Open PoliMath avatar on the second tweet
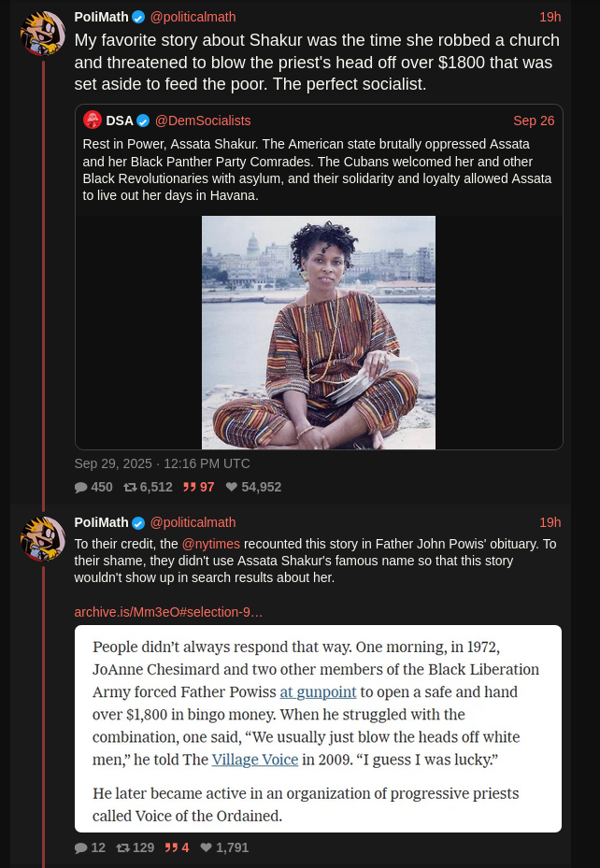Viewport: 600px width, 868px height. (43, 538)
